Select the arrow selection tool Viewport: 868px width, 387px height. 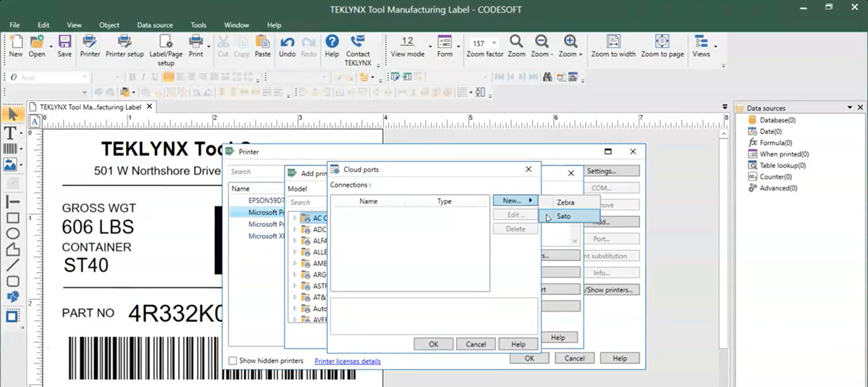click(x=13, y=115)
